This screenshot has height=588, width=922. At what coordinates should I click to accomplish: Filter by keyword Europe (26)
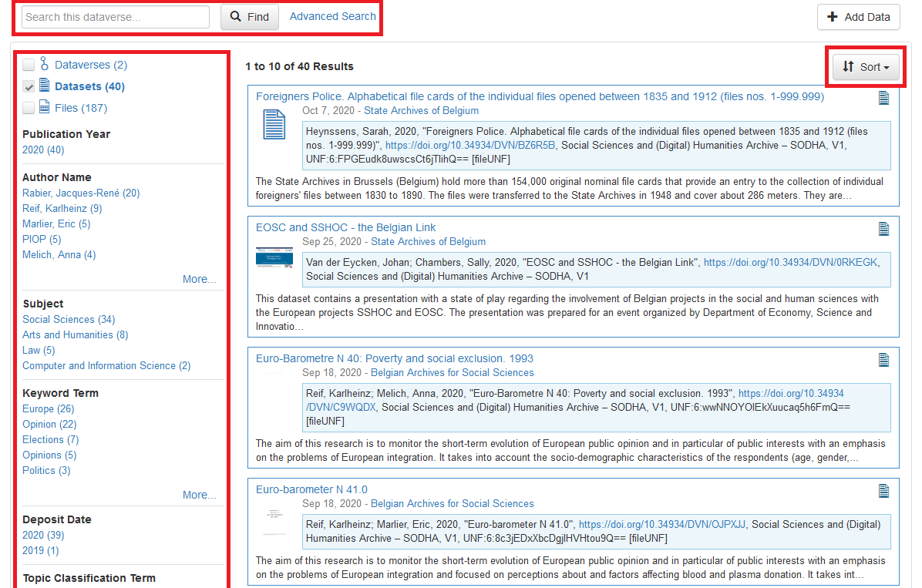49,408
